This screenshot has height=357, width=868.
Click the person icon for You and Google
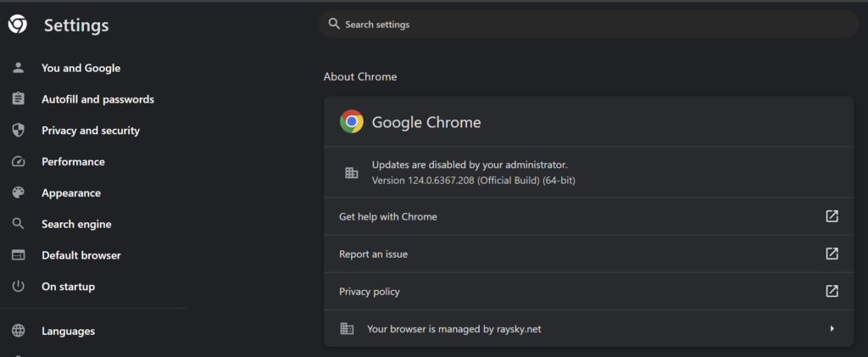(18, 68)
